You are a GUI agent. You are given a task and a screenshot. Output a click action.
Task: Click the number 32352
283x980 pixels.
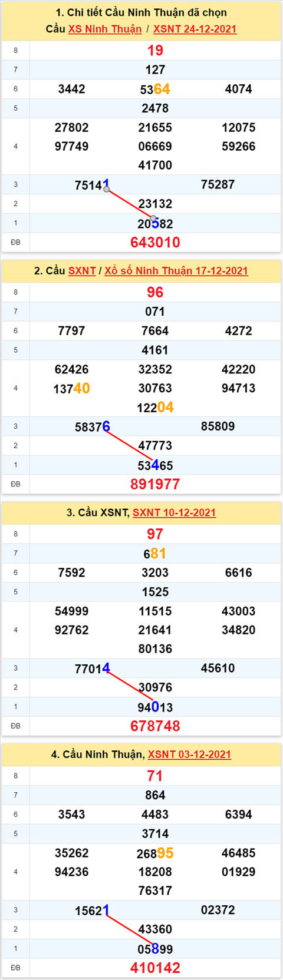(x=155, y=370)
